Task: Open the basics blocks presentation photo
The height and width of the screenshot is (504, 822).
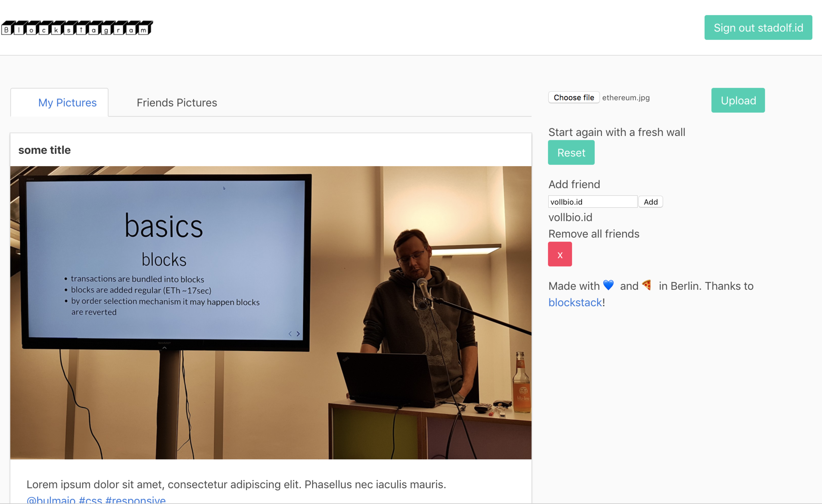Action: (271, 312)
